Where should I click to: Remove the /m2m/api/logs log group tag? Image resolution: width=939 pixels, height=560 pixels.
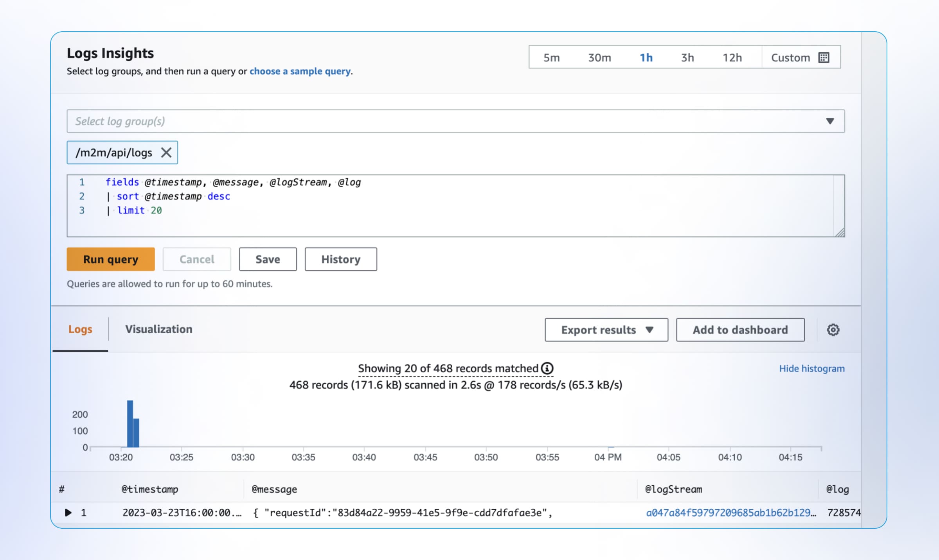click(x=166, y=153)
